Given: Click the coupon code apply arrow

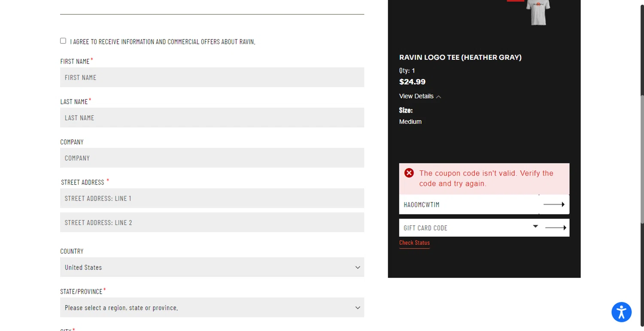Looking at the screenshot, I should point(554,205).
